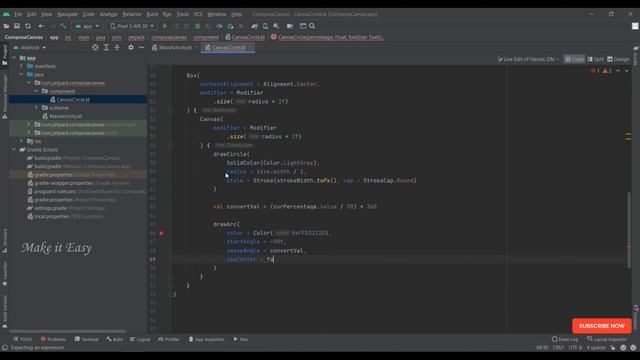Click the Project tree horizontal scrollbar

(68, 331)
